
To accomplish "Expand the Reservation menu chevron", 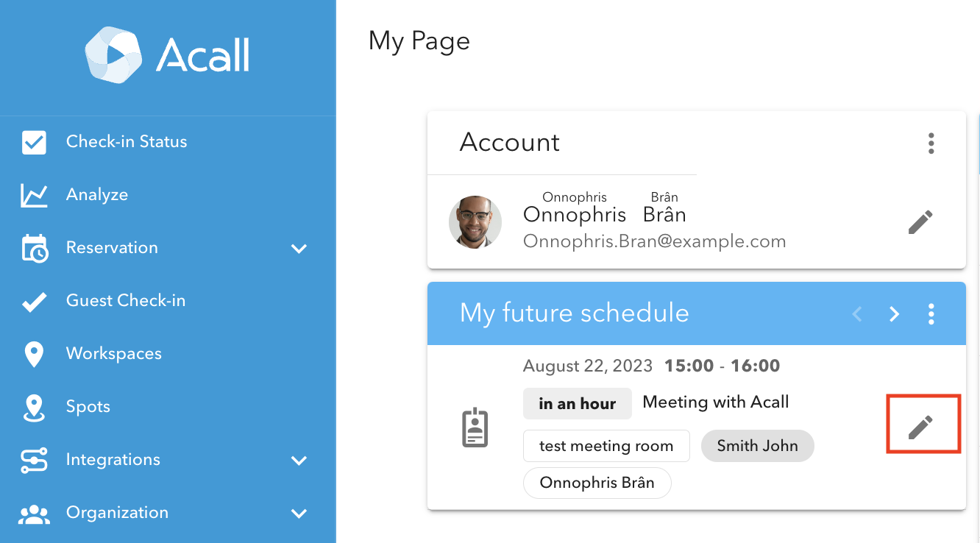I will click(x=299, y=249).
